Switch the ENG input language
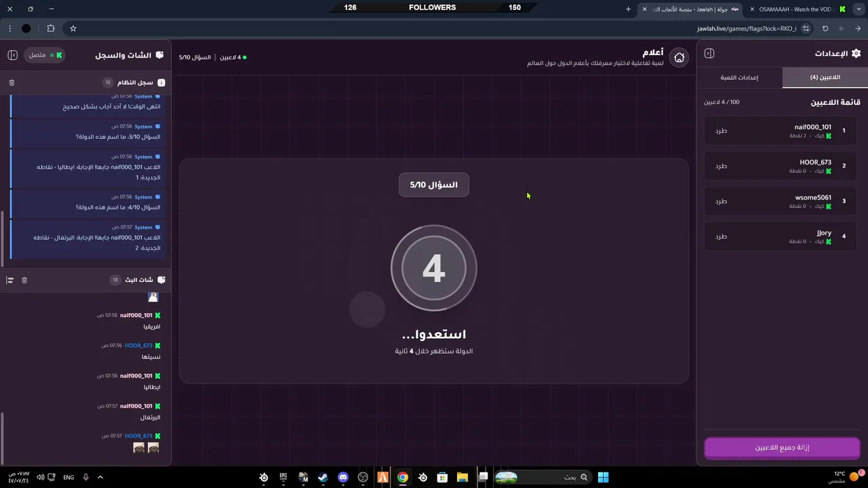Image resolution: width=868 pixels, height=488 pixels. tap(68, 477)
